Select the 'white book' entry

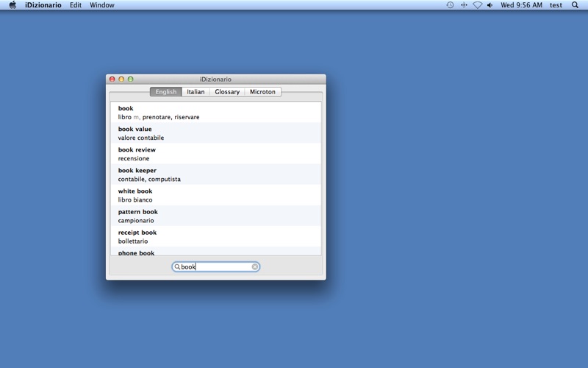click(216, 195)
